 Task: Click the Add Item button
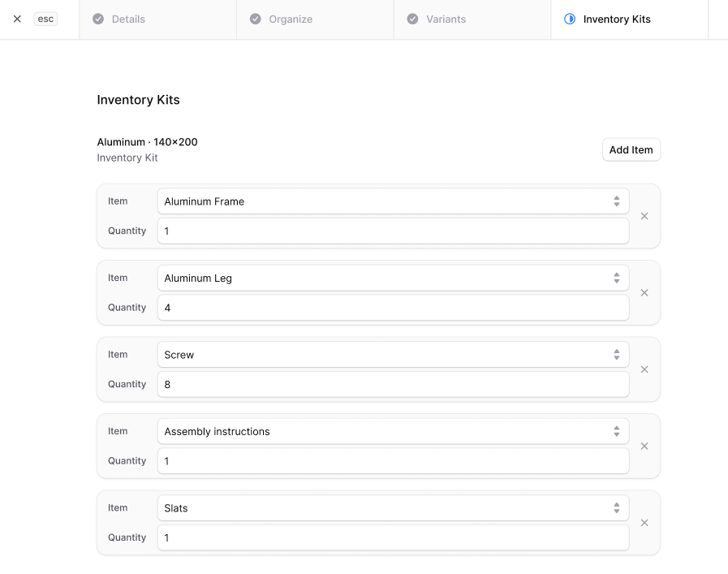[631, 149]
